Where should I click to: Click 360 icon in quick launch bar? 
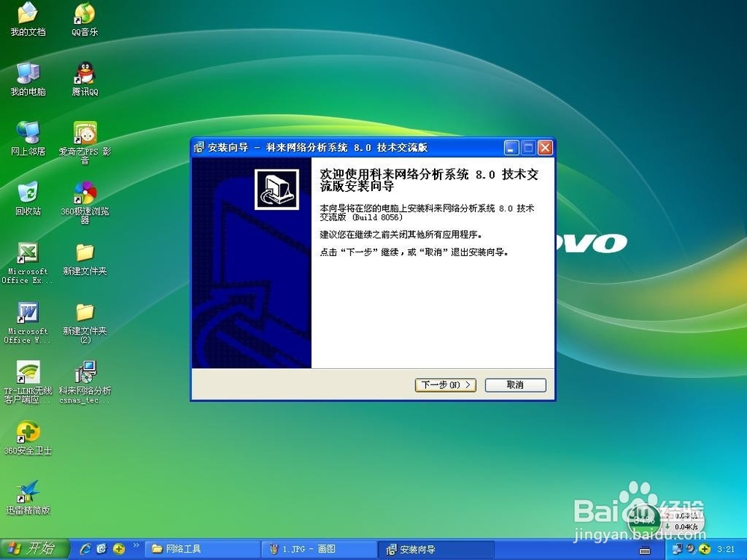click(x=119, y=549)
